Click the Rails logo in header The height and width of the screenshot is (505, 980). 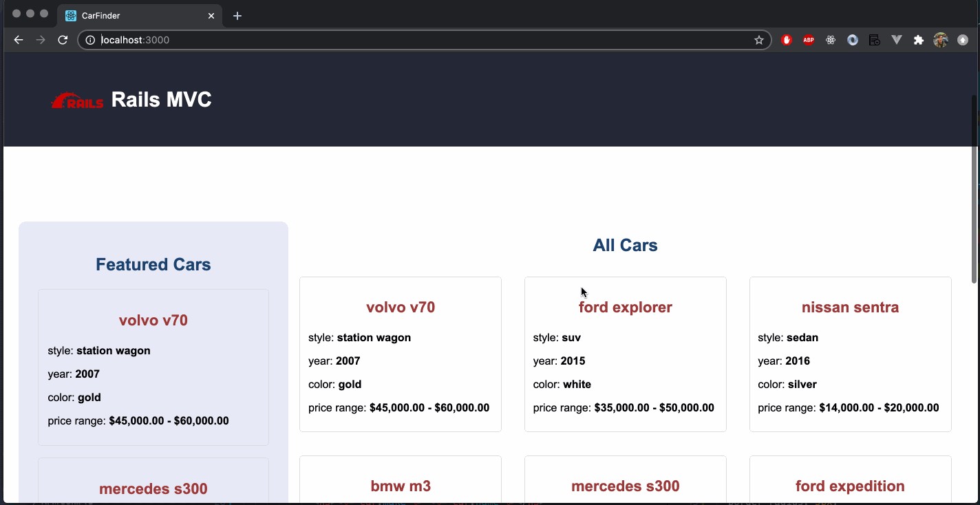77,100
